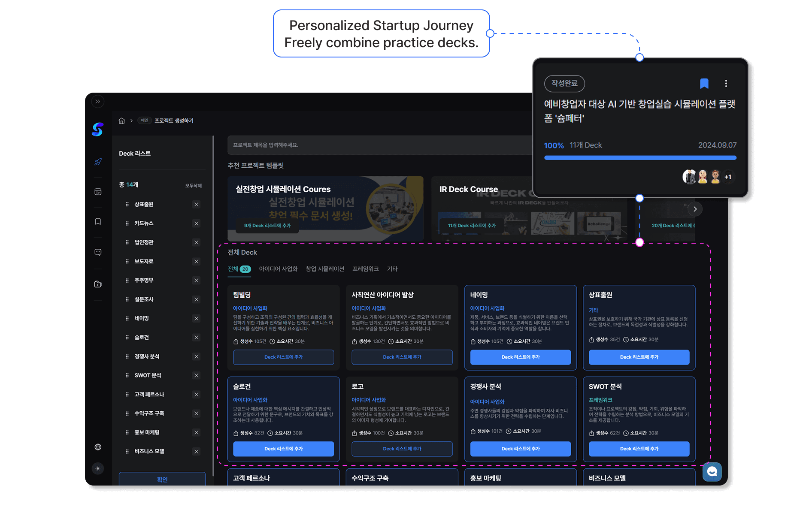The width and height of the screenshot is (812, 531).
Task: Open the document list sidebar icon
Action: coord(98,192)
